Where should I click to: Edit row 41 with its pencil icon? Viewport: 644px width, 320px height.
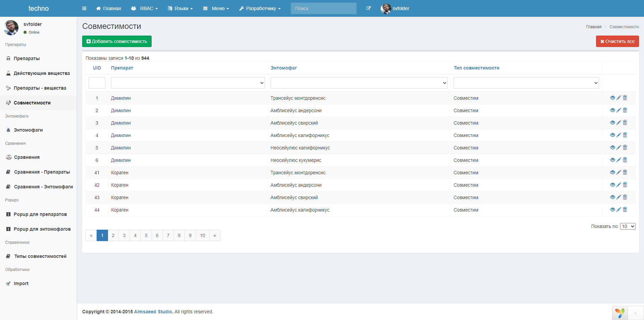[619, 173]
